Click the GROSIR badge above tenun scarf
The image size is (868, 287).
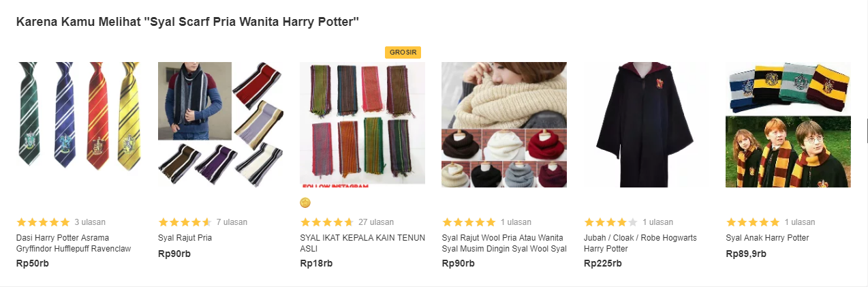(403, 52)
